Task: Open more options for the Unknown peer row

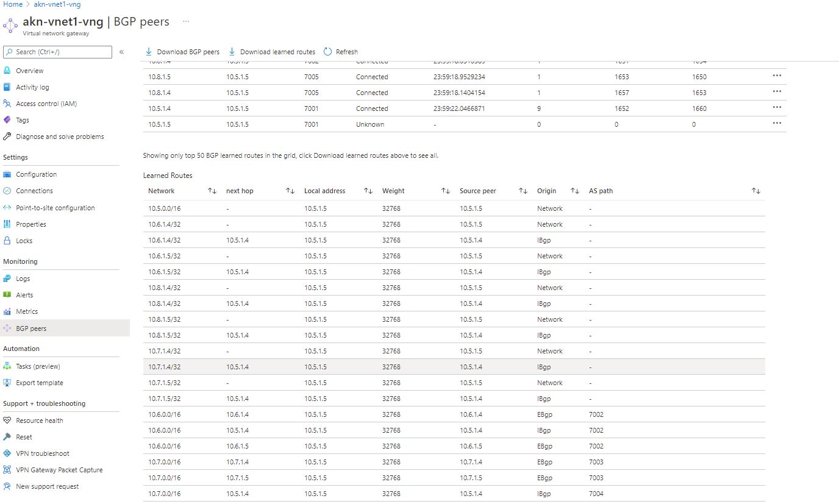Action: tap(777, 122)
